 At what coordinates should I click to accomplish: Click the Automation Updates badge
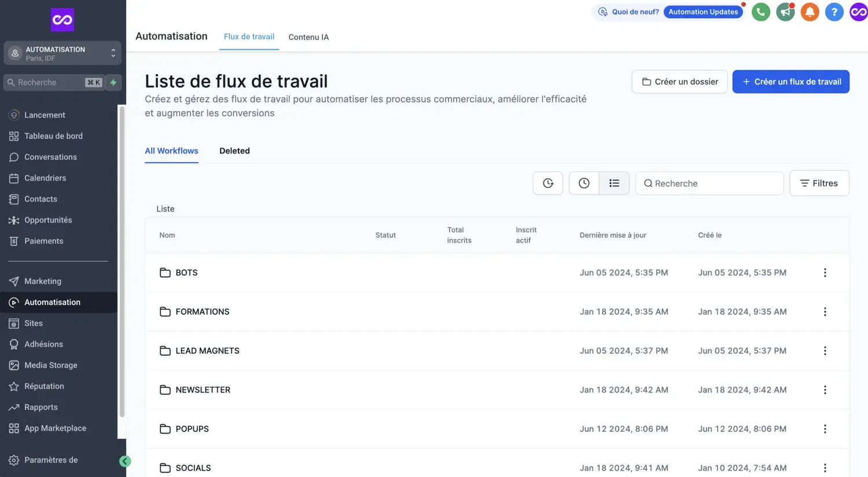(703, 12)
